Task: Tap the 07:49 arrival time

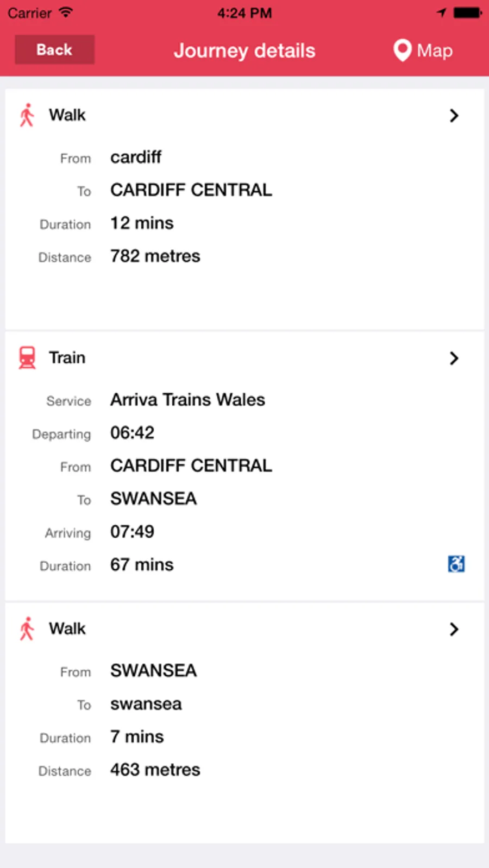Action: (132, 532)
